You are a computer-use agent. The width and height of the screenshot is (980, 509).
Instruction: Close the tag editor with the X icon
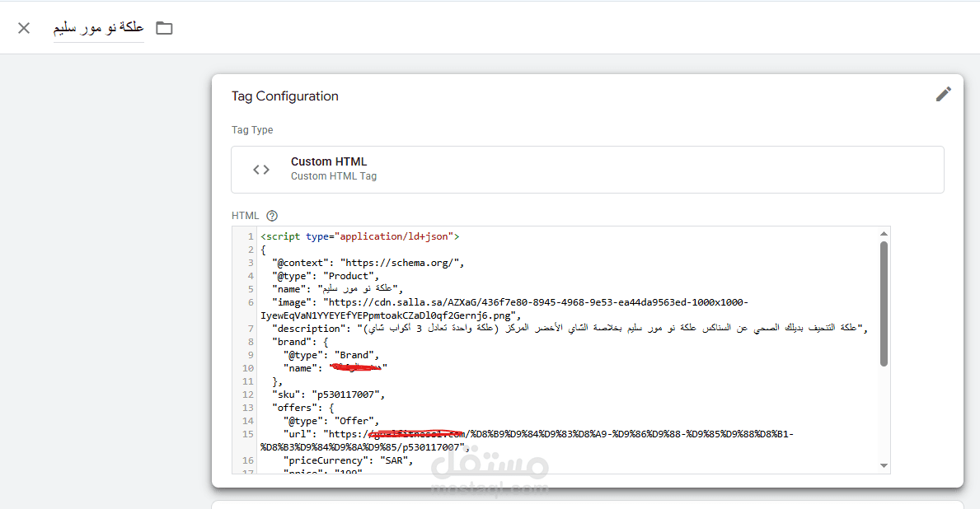[x=24, y=28]
